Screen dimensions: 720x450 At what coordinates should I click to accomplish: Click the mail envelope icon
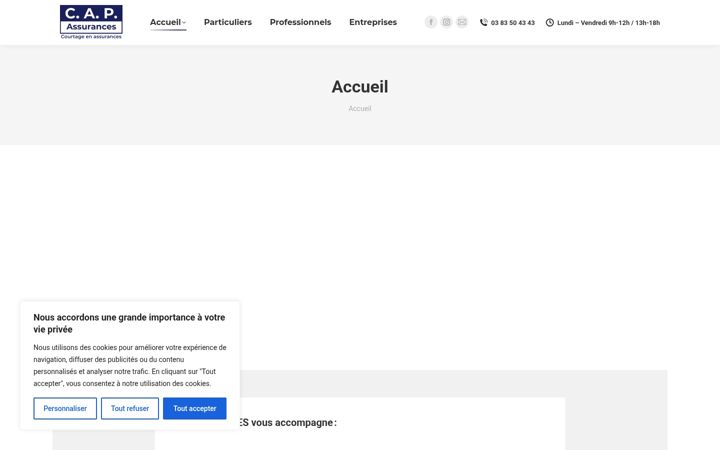click(x=462, y=22)
